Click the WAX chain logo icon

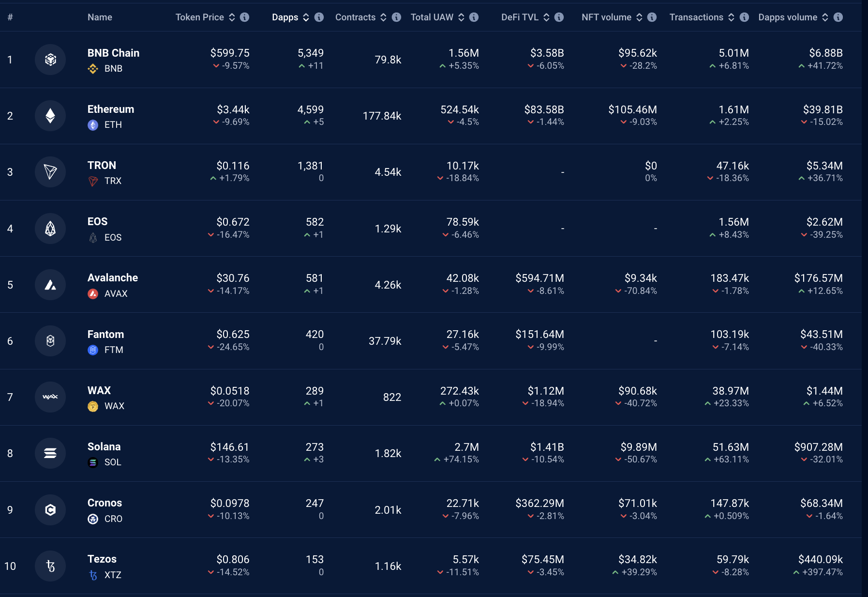(x=50, y=397)
